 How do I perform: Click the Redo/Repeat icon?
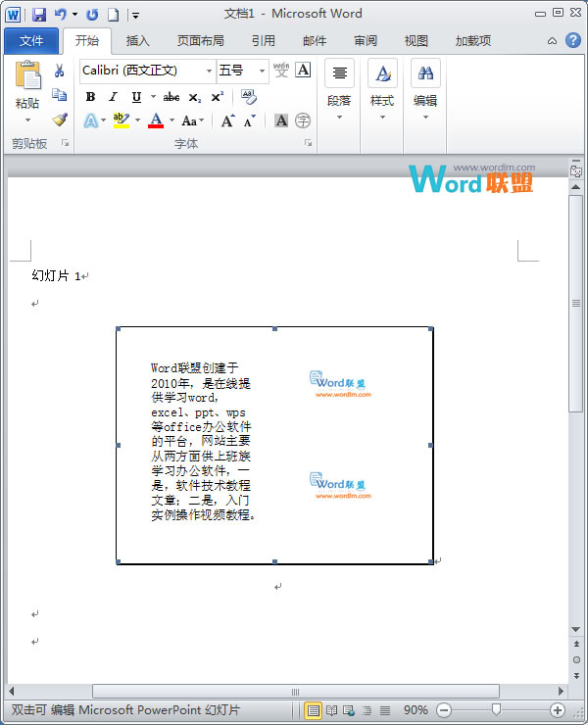point(92,15)
